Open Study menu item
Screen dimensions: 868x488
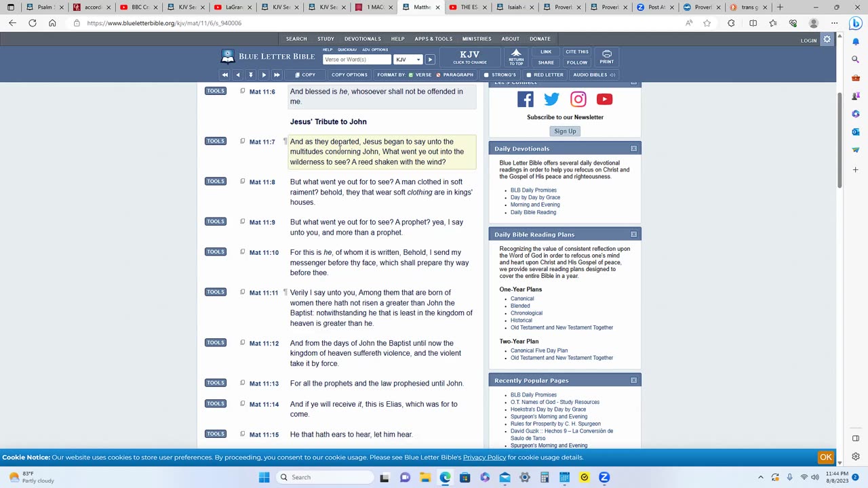coord(325,39)
